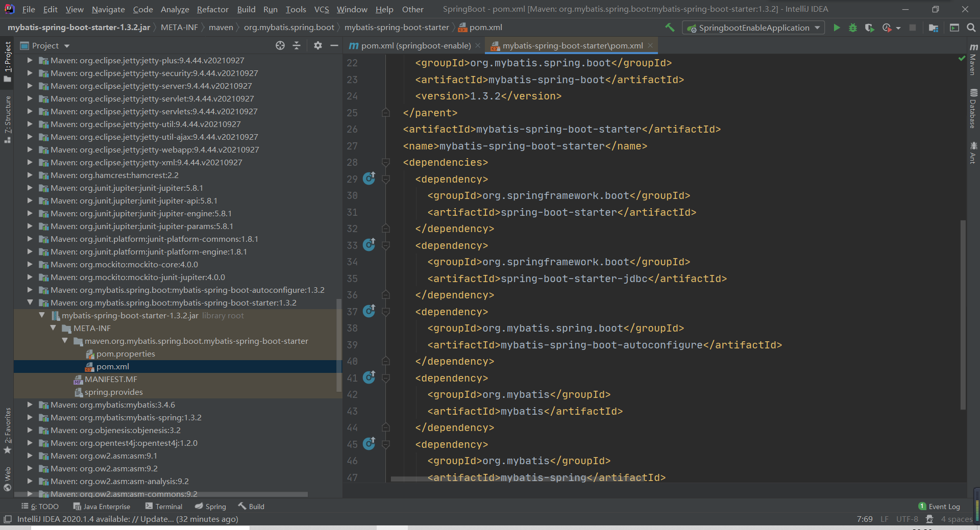This screenshot has height=530, width=980.
Task: Open the Event Log
Action: (x=939, y=507)
